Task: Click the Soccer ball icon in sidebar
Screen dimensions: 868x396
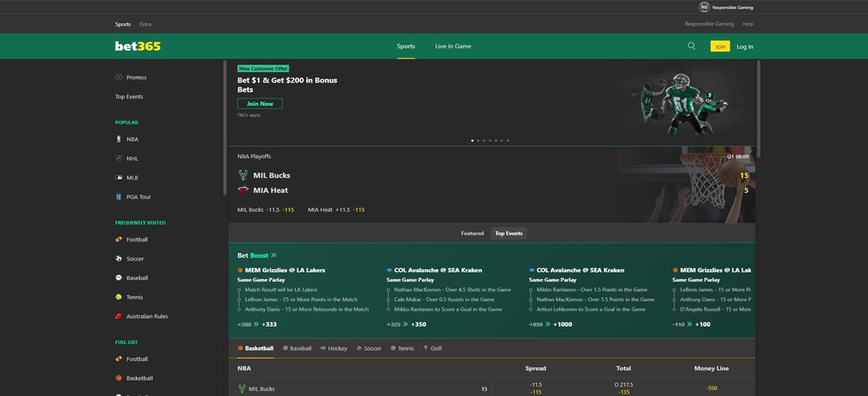Action: (119, 258)
